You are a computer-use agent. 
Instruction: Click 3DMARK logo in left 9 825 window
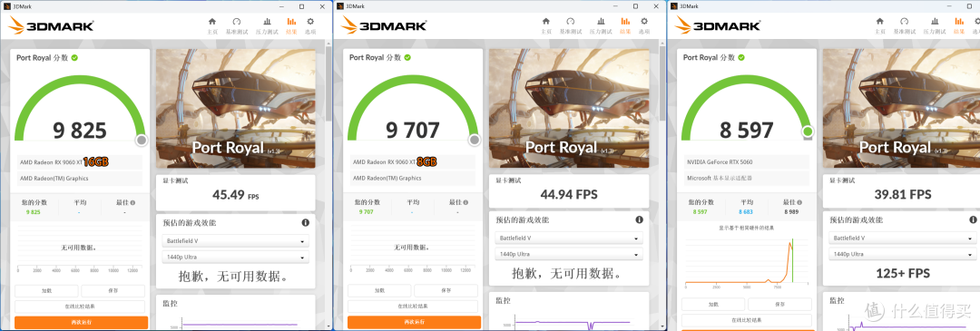coord(52,25)
